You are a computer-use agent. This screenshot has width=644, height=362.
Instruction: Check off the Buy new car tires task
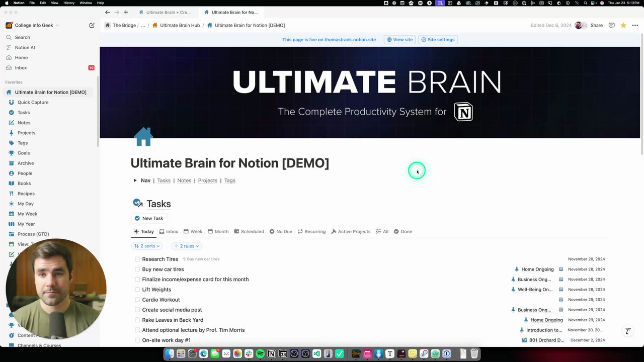tap(137, 269)
